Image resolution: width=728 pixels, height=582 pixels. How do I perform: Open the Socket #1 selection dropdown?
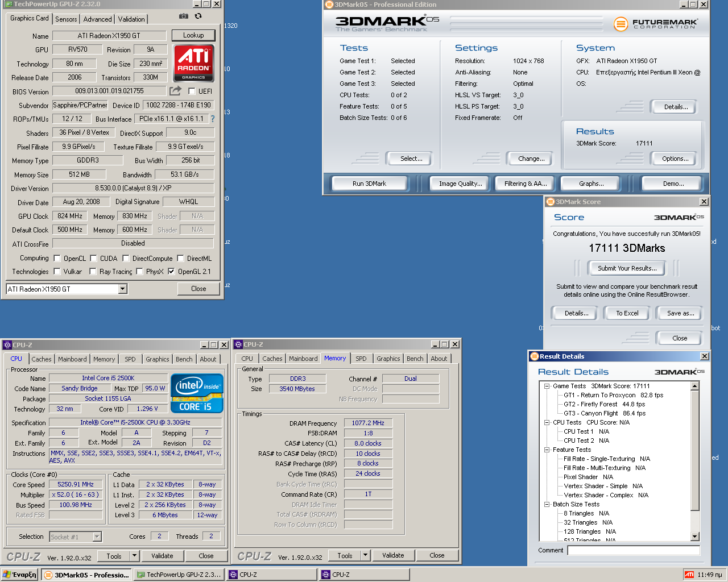coord(97,537)
